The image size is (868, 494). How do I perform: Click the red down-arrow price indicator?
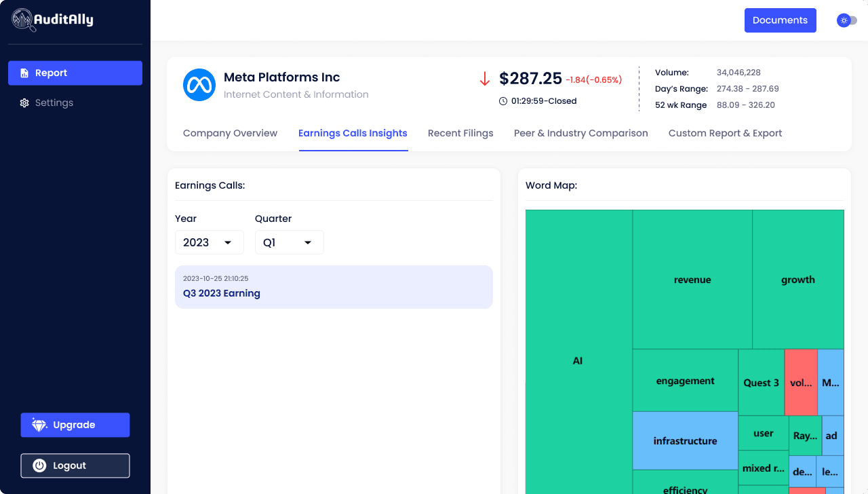coord(485,79)
